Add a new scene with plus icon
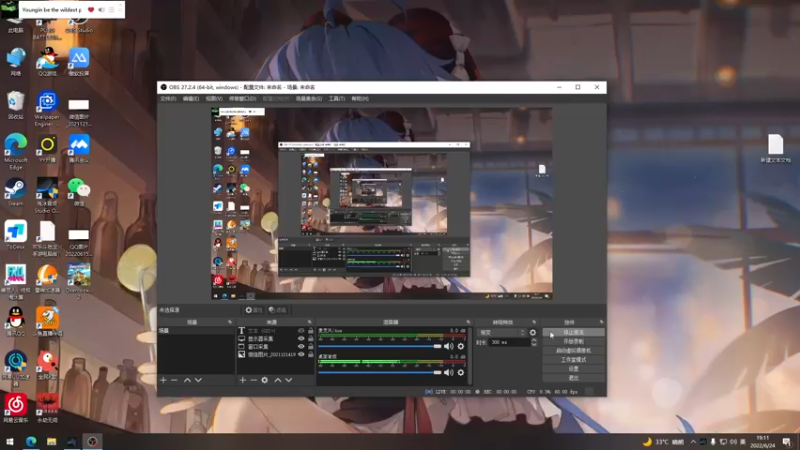The height and width of the screenshot is (450, 800). (163, 380)
